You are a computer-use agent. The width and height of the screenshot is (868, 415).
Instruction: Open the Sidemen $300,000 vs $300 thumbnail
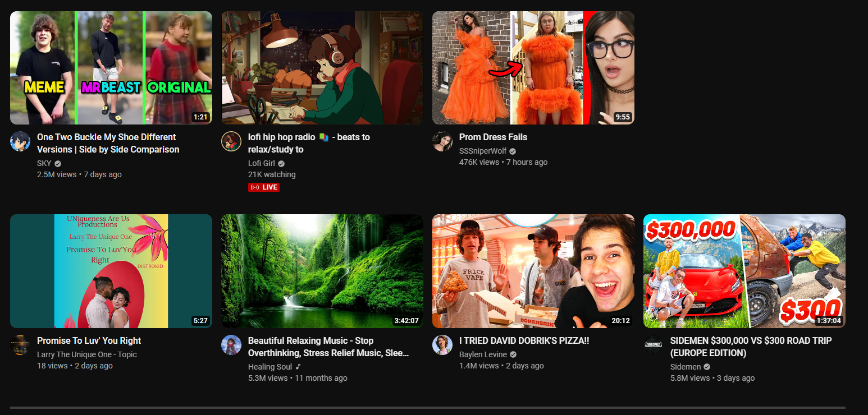point(744,271)
